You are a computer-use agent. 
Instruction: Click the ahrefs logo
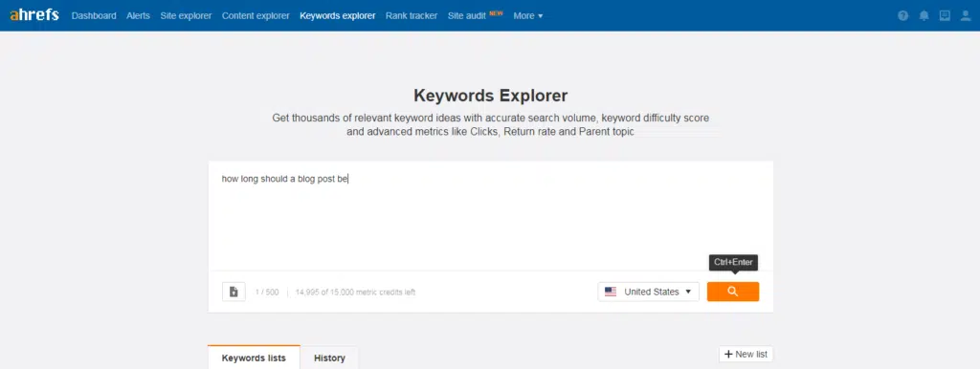coord(34,15)
